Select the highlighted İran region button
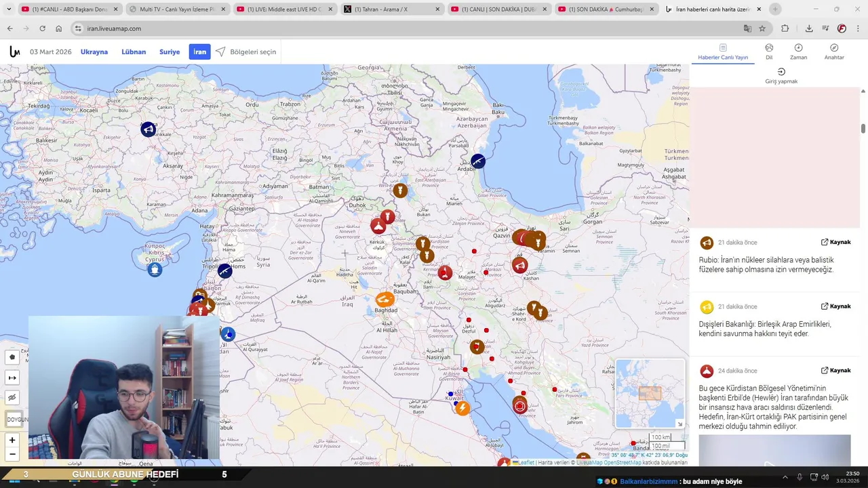 (199, 52)
